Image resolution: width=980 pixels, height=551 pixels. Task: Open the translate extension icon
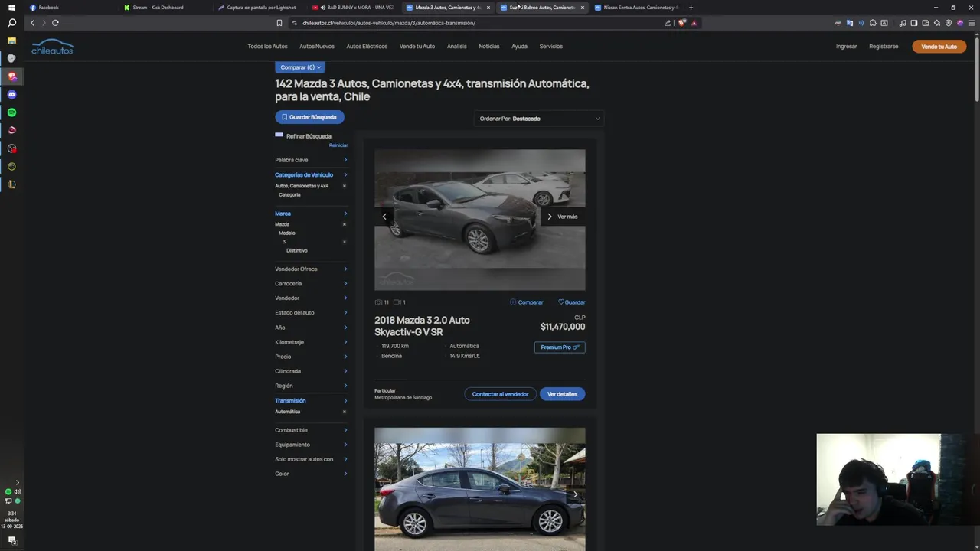click(849, 23)
